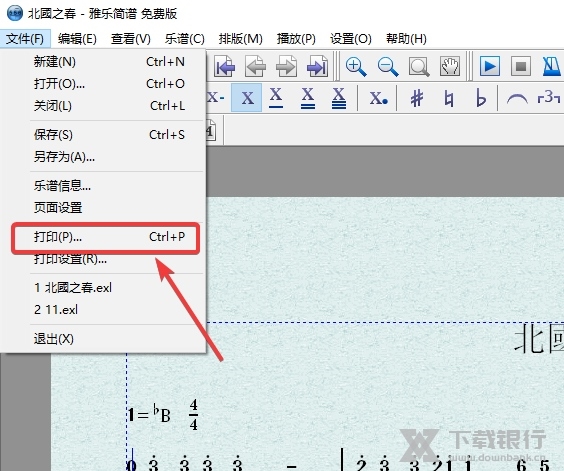Image resolution: width=564 pixels, height=471 pixels.
Task: Open the 帮助(H) menu
Action: point(406,39)
